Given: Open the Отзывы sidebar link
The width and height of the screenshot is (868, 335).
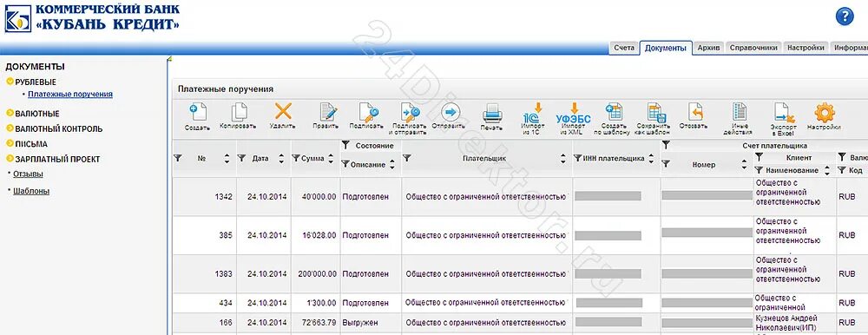Looking at the screenshot, I should pos(29,174).
